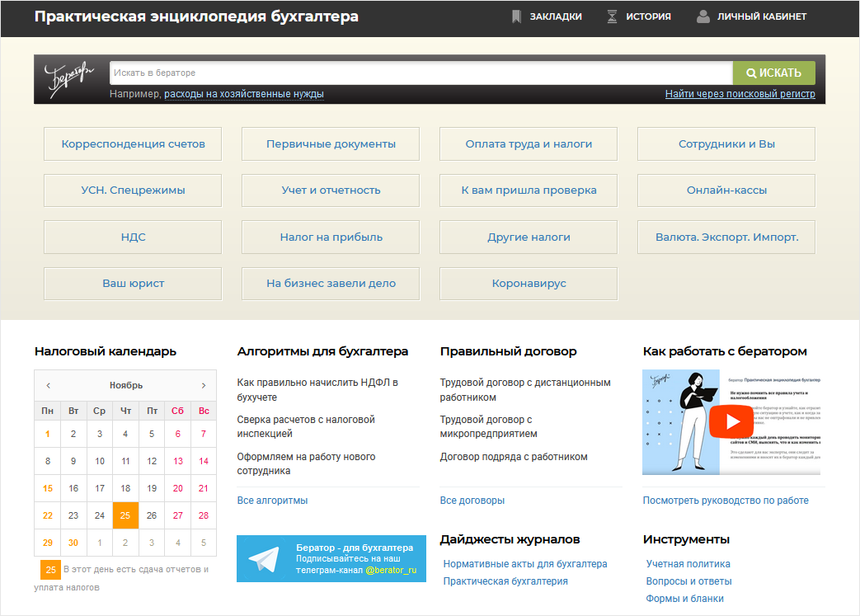Open Найти через поисковый регистр link
The image size is (860, 616).
click(x=740, y=94)
